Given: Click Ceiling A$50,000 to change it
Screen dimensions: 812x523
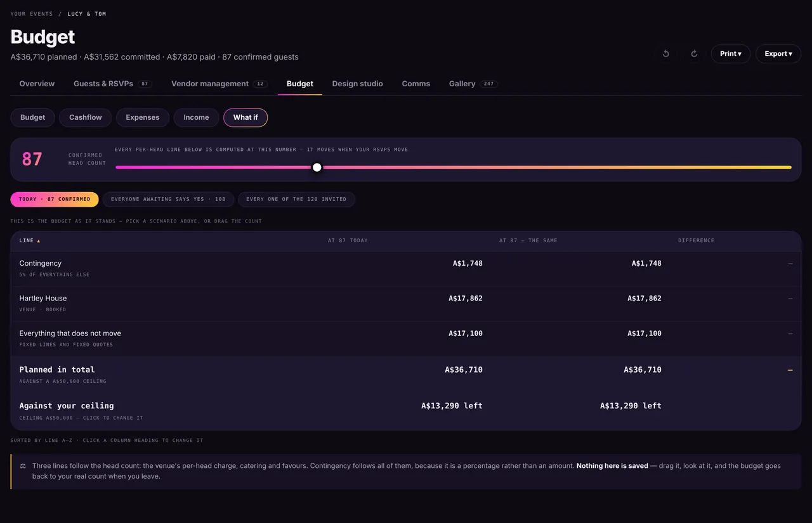Looking at the screenshot, I should click(x=81, y=418).
